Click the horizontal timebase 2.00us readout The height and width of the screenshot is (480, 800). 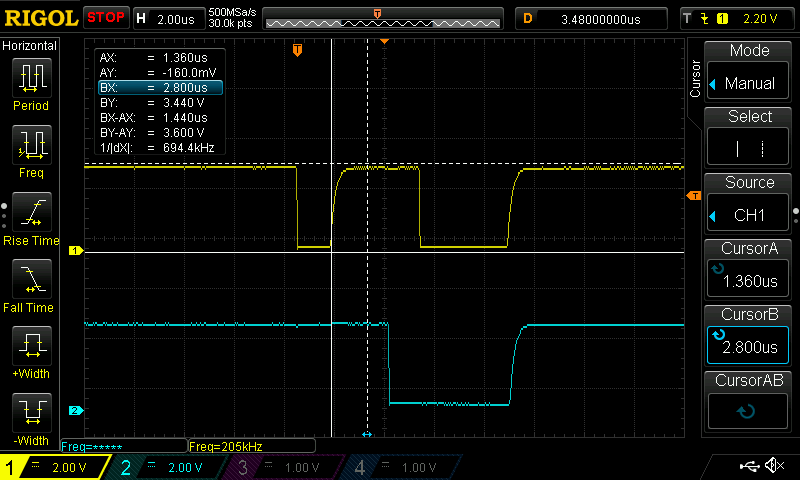click(176, 19)
